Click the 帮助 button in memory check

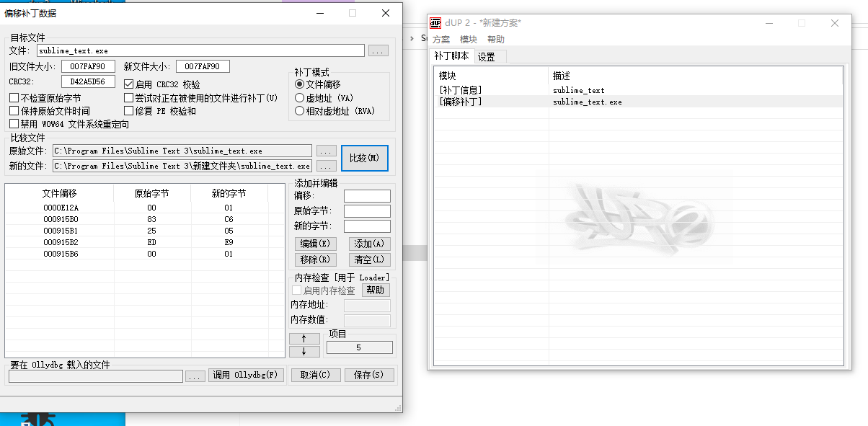(x=376, y=290)
